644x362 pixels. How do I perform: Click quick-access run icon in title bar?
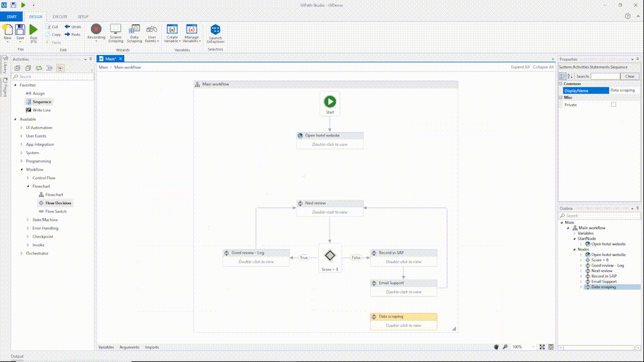point(23,5)
